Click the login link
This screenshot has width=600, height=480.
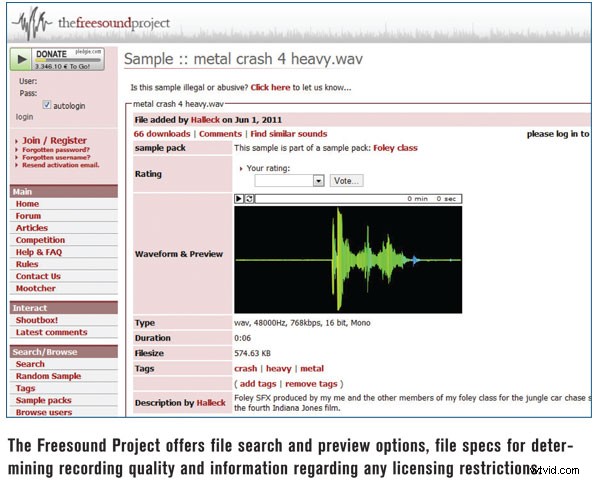point(24,117)
